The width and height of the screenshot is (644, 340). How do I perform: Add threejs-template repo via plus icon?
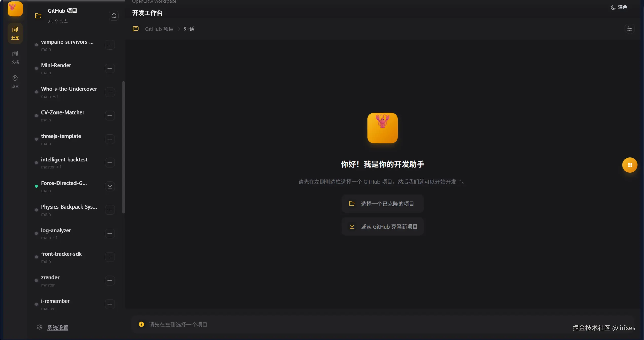coord(110,139)
